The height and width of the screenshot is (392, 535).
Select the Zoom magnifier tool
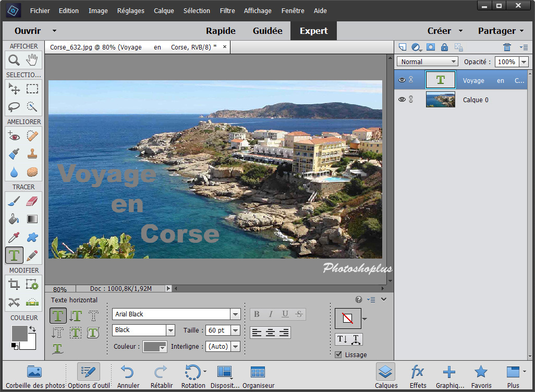coord(14,60)
